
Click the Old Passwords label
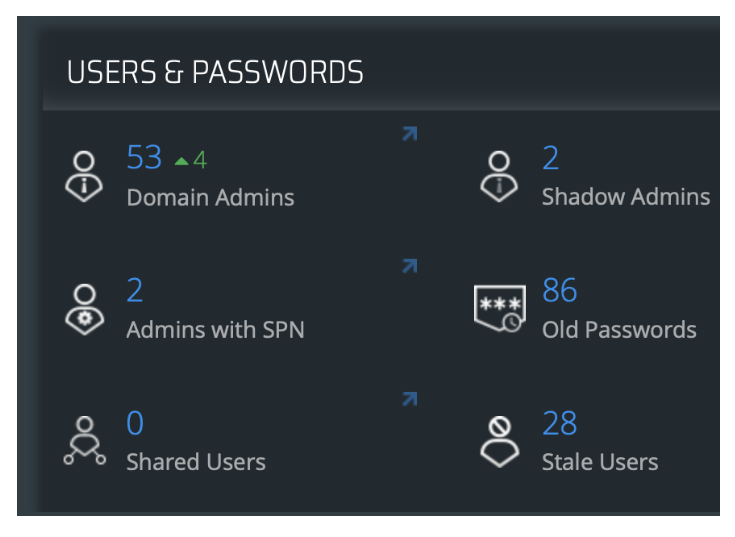(x=619, y=330)
